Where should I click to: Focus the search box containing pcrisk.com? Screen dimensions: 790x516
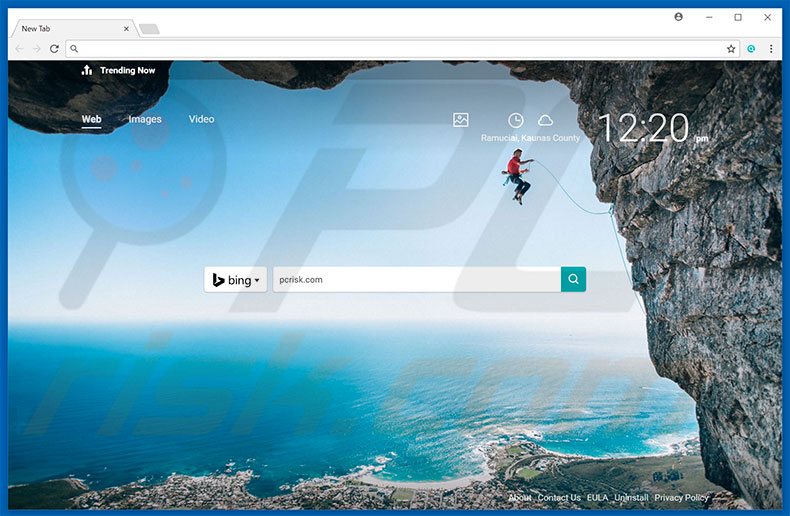(x=417, y=280)
